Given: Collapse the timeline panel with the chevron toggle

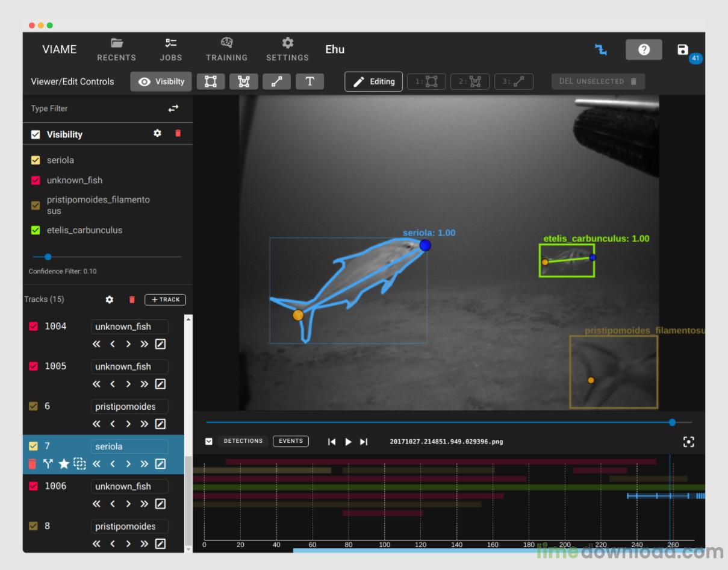Looking at the screenshot, I should (x=209, y=442).
